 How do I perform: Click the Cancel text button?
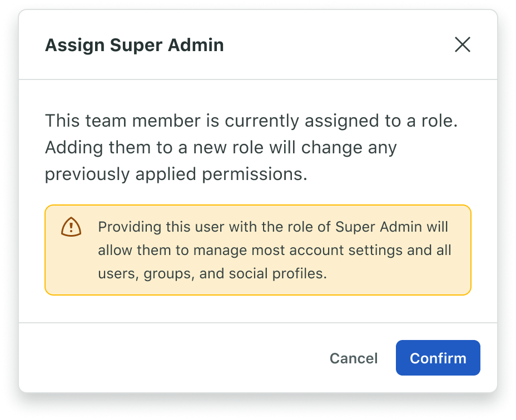[x=353, y=358]
